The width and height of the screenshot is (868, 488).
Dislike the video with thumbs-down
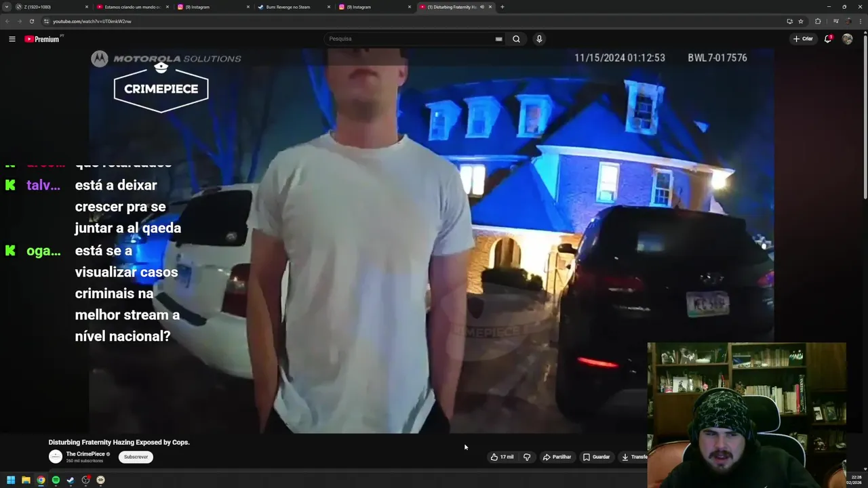(527, 457)
